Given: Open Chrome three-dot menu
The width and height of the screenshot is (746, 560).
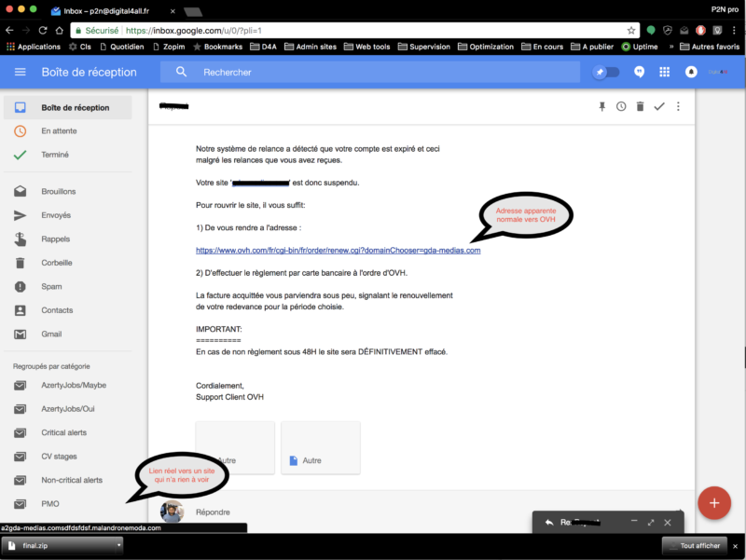Looking at the screenshot, I should 734,31.
